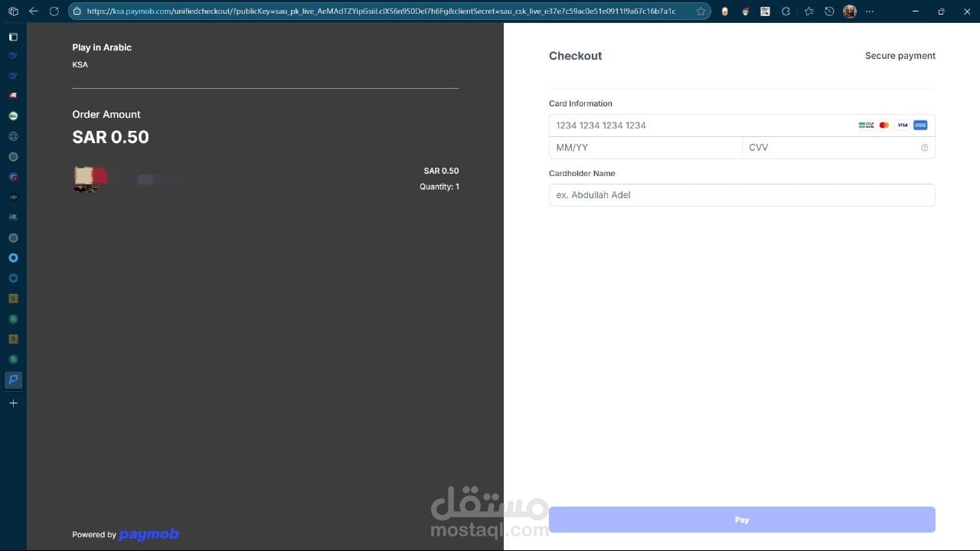980x551 pixels.
Task: Click the 'Secure payment' text
Action: point(900,56)
